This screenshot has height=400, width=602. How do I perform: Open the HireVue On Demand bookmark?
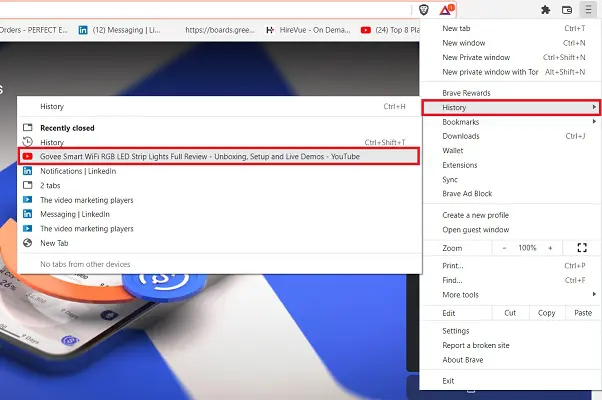(308, 30)
